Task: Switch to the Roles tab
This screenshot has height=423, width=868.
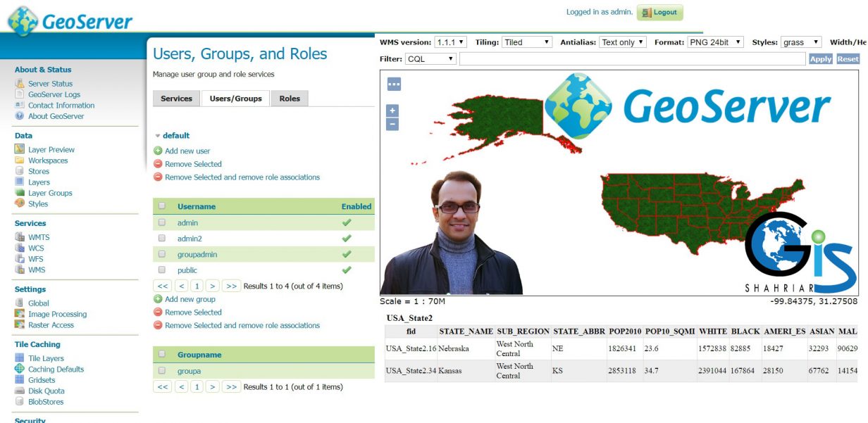Action: [x=289, y=99]
